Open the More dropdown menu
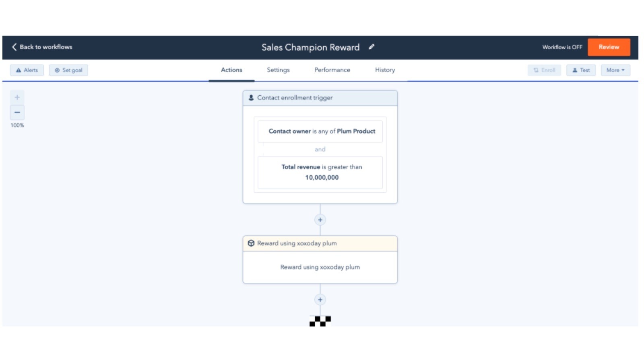 pyautogui.click(x=615, y=70)
